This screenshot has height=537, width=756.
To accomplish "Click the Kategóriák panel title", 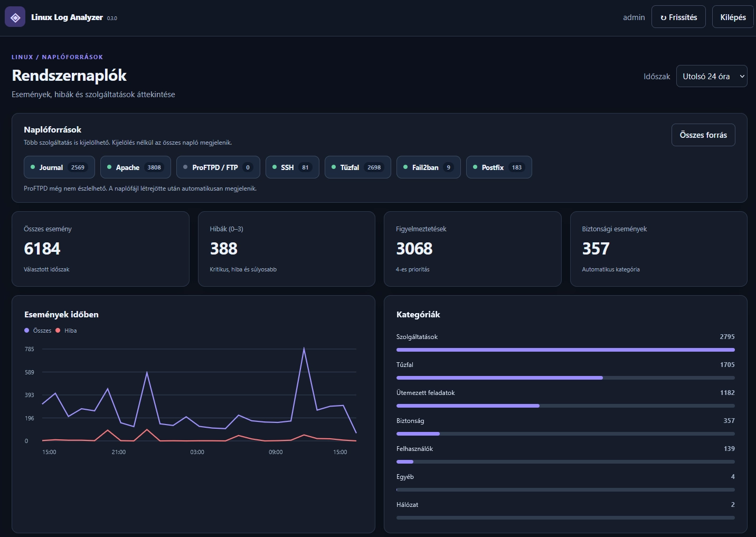I will click(418, 315).
